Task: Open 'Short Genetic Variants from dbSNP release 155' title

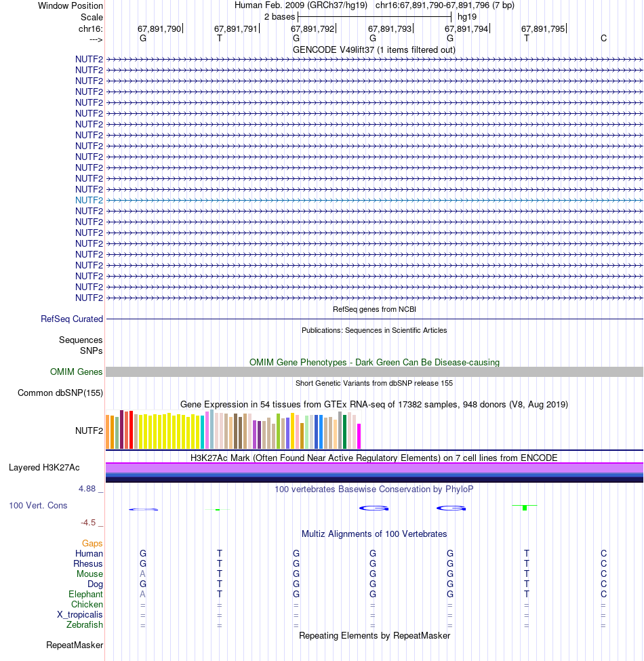Action: tap(374, 383)
